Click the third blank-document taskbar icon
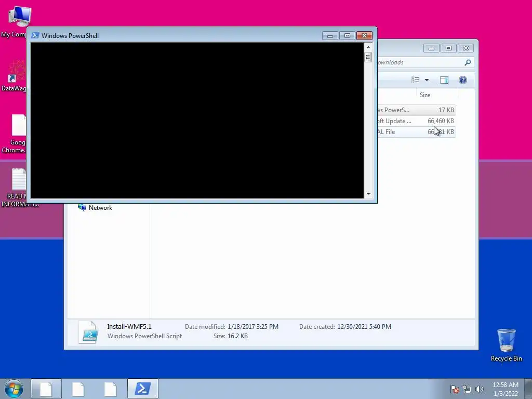This screenshot has height=399, width=532. click(x=110, y=389)
